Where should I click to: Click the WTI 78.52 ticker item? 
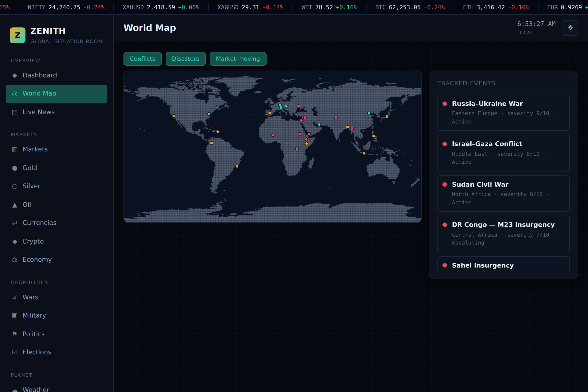(x=329, y=7)
